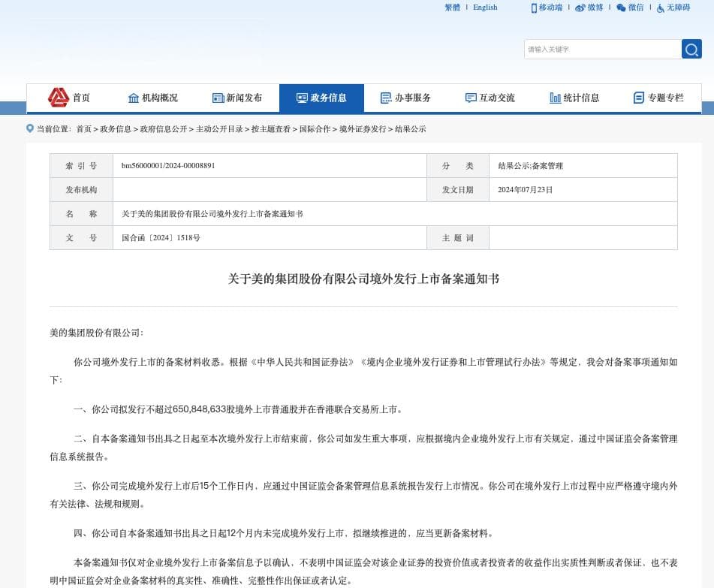The height and width of the screenshot is (588, 714).
Task: Go to 政府信息公开 in the breadcrumb
Action: coord(164,129)
